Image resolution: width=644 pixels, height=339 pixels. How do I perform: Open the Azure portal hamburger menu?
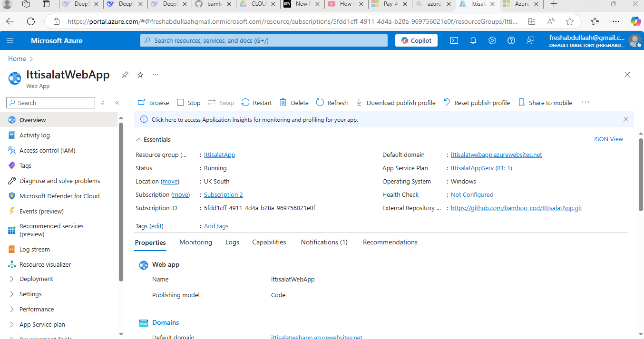click(x=10, y=40)
